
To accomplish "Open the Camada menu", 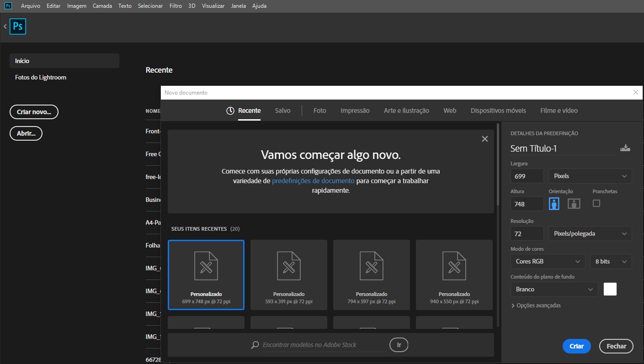I will coord(102,6).
